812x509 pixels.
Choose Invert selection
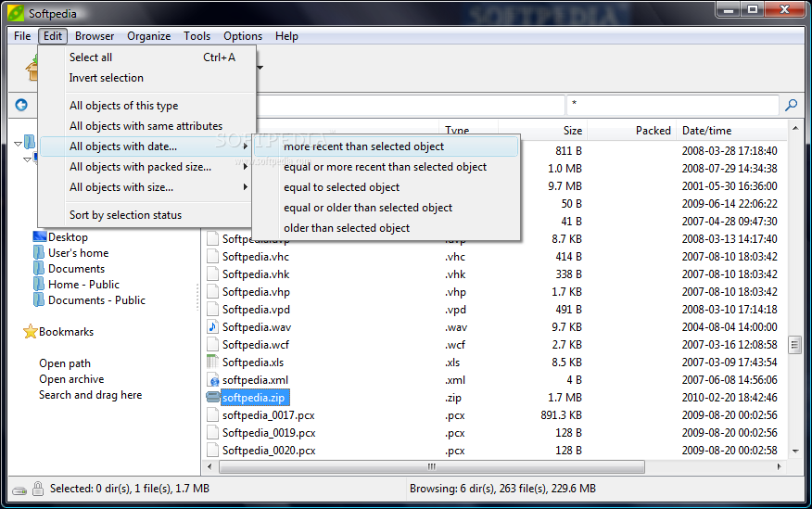(145, 78)
